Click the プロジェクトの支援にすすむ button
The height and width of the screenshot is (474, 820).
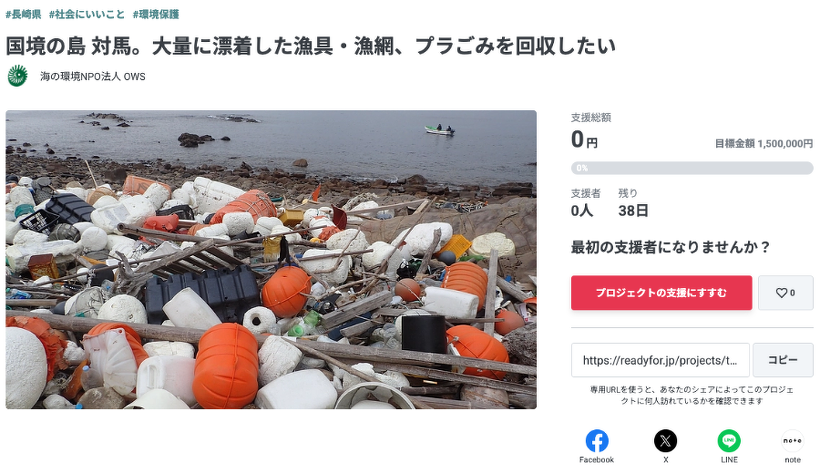click(x=661, y=293)
